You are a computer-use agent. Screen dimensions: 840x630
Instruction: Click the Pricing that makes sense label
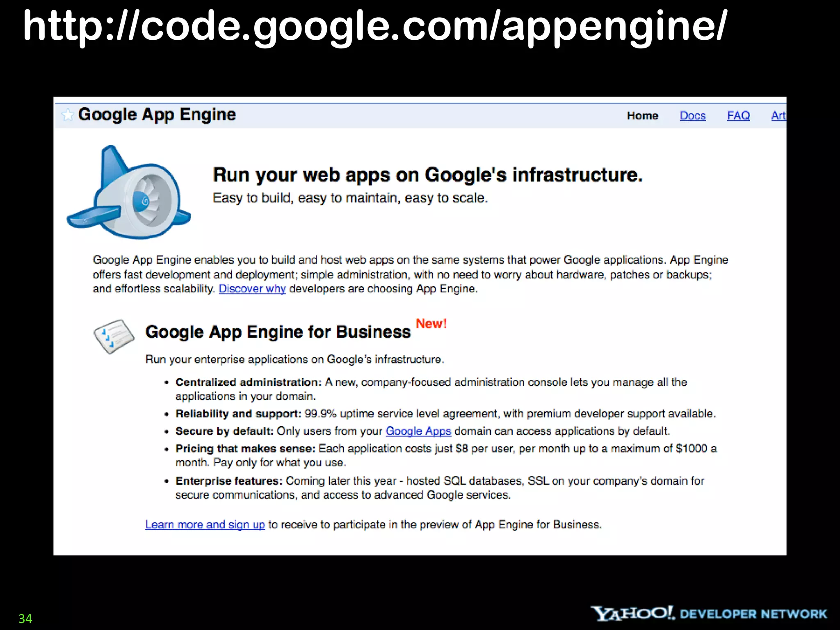click(x=245, y=449)
